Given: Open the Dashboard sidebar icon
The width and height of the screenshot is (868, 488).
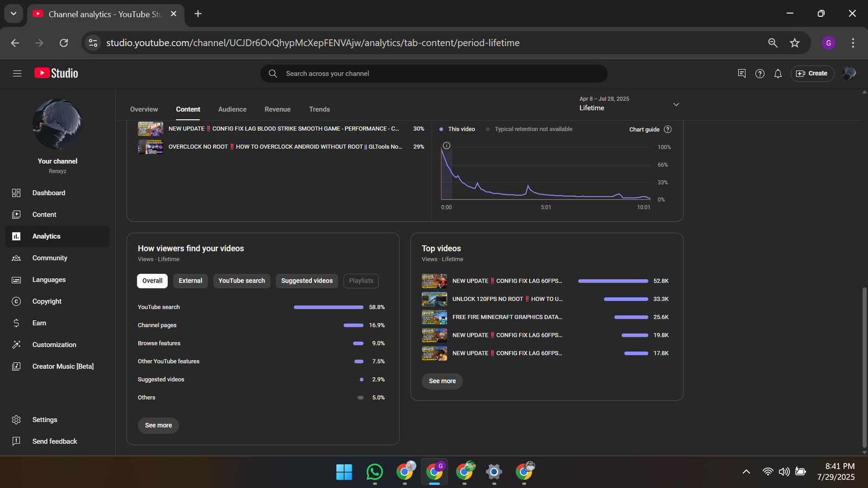Looking at the screenshot, I should pos(16,193).
